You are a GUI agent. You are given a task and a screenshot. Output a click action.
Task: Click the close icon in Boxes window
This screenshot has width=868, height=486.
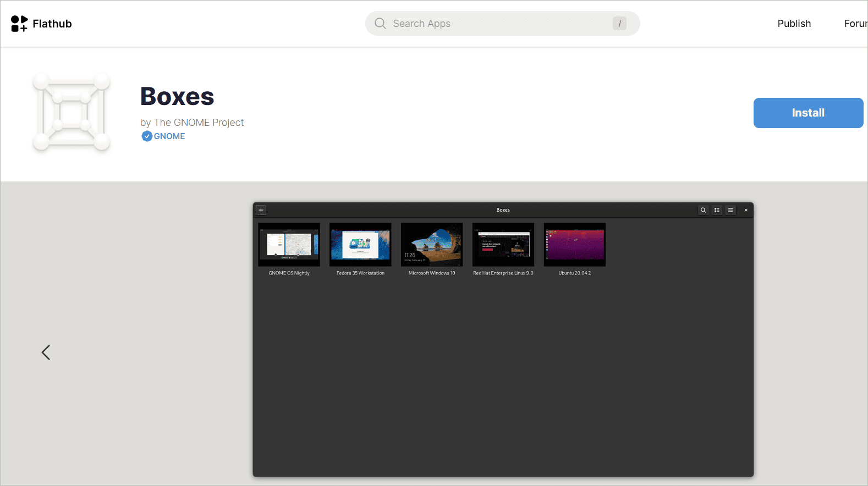[746, 210]
